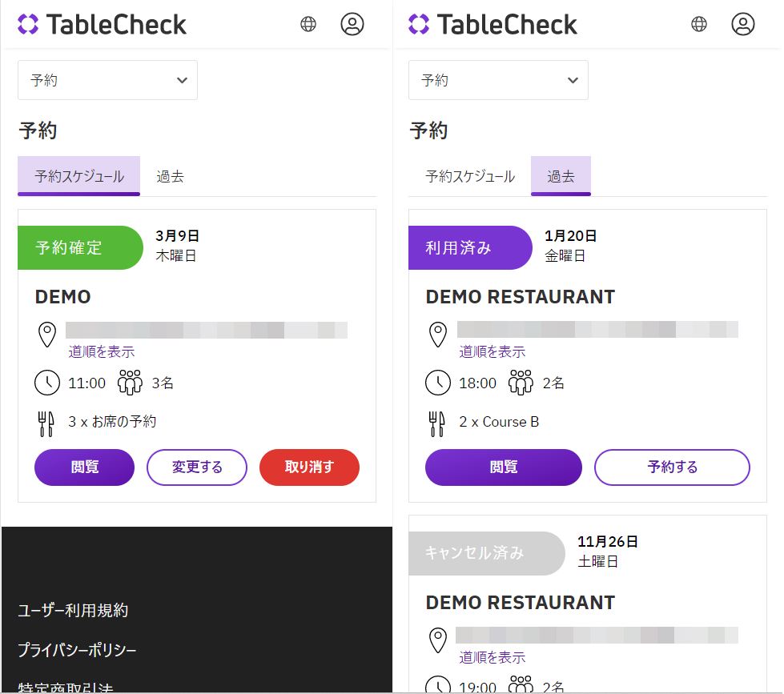Click the 変更する button on the confirmed reservation
Screen dimensions: 784x694
pos(196,467)
